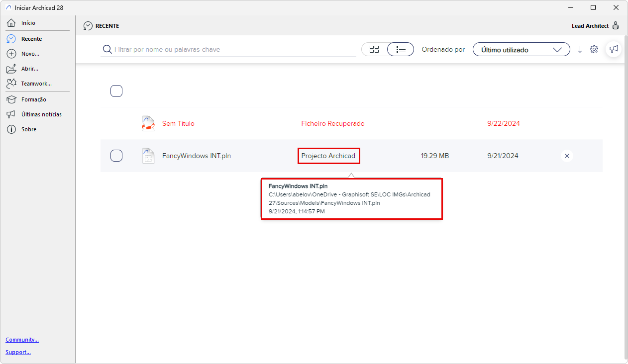Maximize the Iniciar Archicad 28 window
628x364 pixels.
(x=593, y=7)
